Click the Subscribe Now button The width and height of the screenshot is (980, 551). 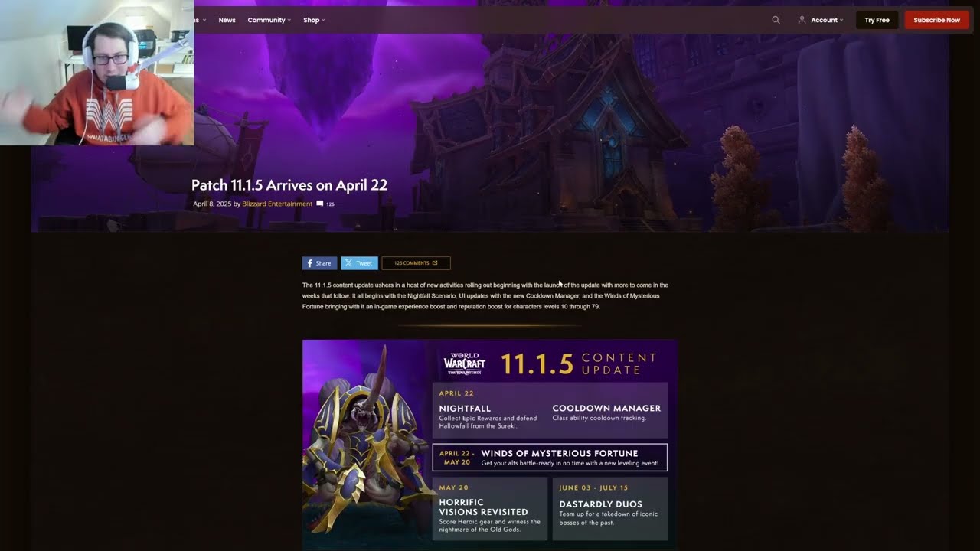point(936,20)
